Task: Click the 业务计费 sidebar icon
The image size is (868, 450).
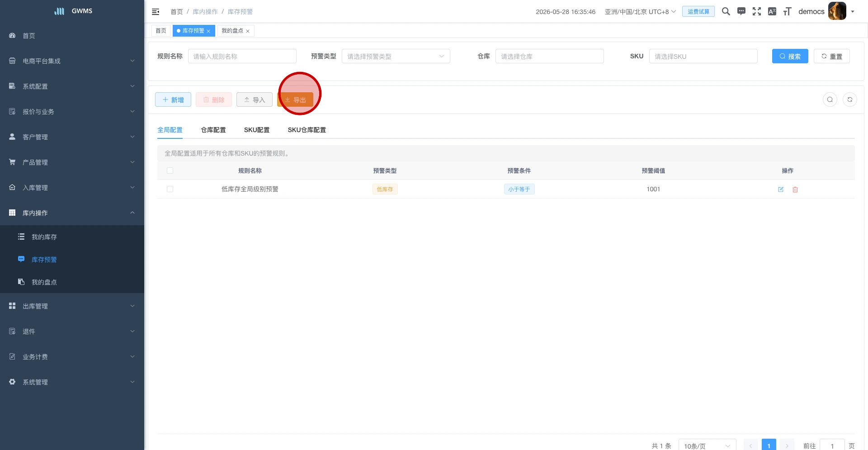Action: point(12,356)
